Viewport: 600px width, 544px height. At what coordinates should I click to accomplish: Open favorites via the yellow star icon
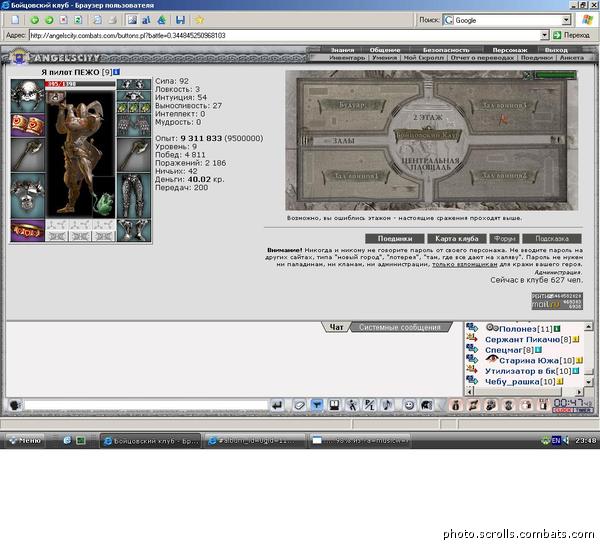tap(199, 20)
